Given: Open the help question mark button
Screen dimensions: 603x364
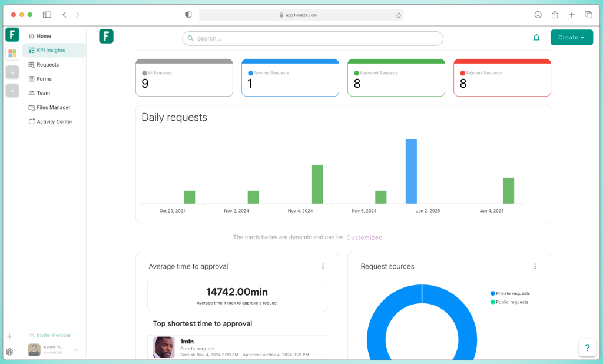Looking at the screenshot, I should coord(587,348).
